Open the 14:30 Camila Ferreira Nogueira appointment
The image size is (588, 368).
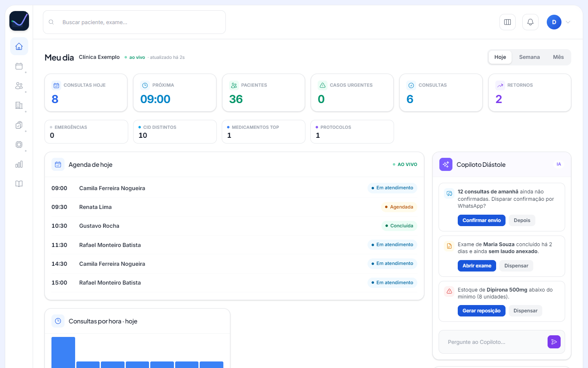pos(234,264)
